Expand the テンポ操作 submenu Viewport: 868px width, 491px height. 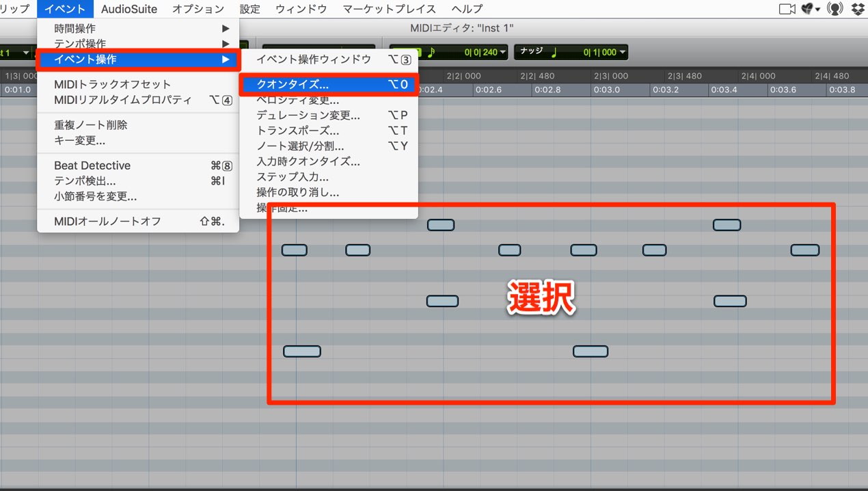tap(138, 44)
